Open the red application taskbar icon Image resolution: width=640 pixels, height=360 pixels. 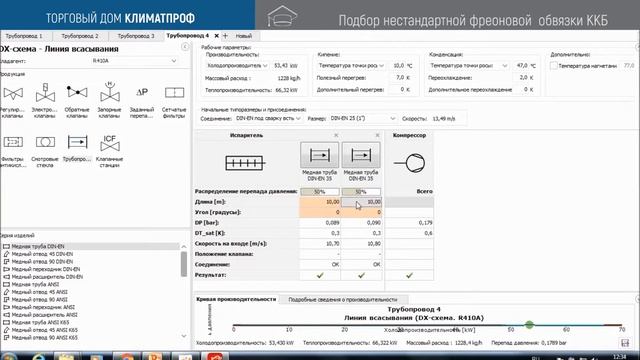pos(215,357)
